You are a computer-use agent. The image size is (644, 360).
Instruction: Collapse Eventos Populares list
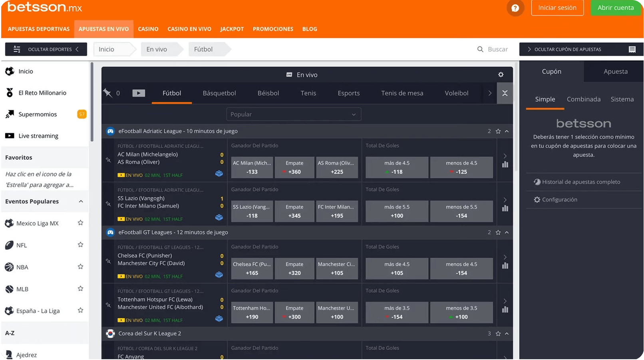click(x=81, y=202)
